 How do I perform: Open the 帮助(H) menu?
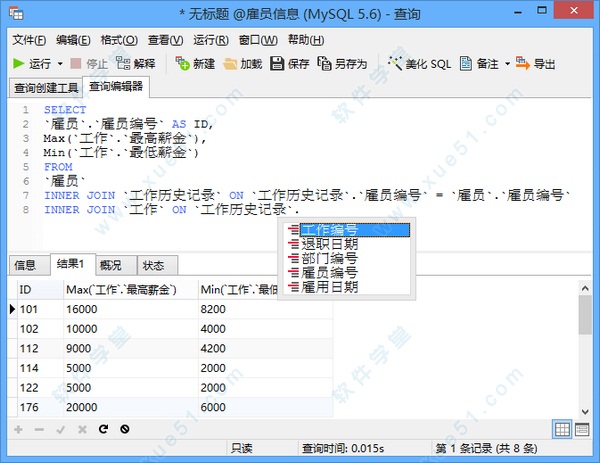point(306,40)
